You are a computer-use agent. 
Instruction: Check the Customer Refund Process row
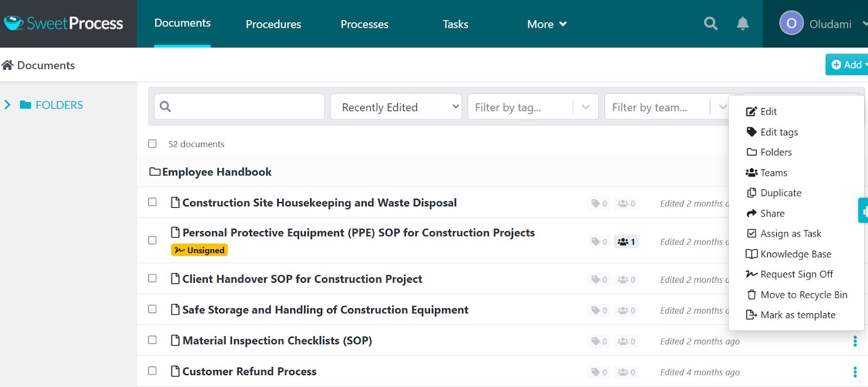(152, 371)
